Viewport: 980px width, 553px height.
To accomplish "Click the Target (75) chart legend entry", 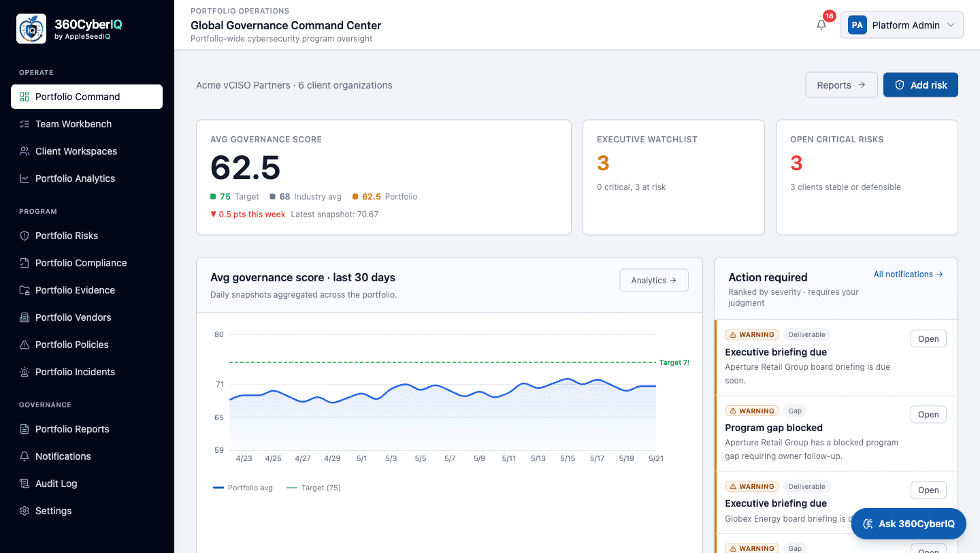I will click(x=314, y=488).
